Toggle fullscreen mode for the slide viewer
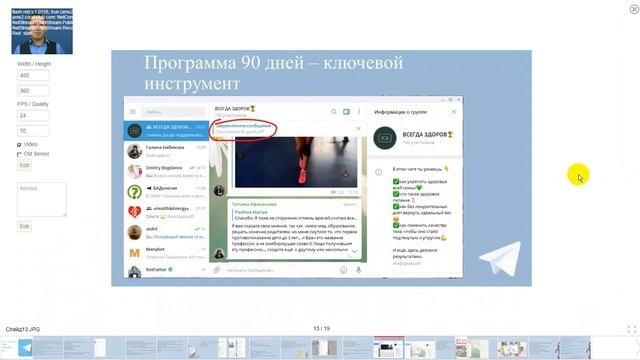This screenshot has width=640, height=360. pos(632,329)
